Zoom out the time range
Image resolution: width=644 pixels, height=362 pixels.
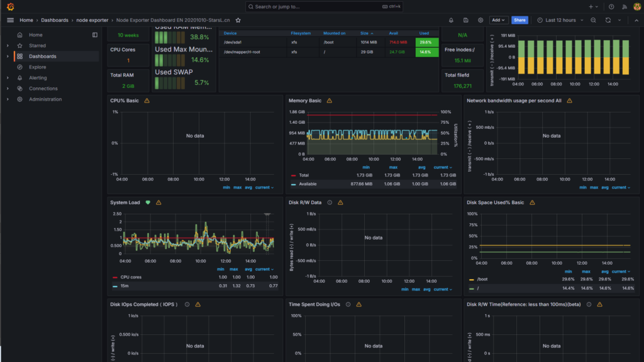point(594,20)
